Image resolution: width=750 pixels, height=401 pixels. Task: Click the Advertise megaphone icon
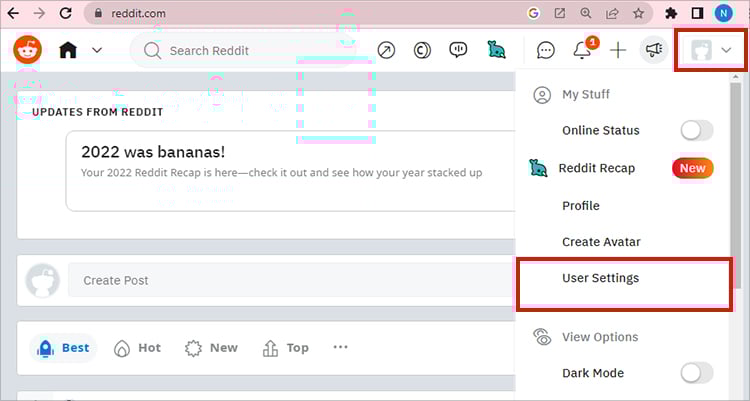(653, 50)
